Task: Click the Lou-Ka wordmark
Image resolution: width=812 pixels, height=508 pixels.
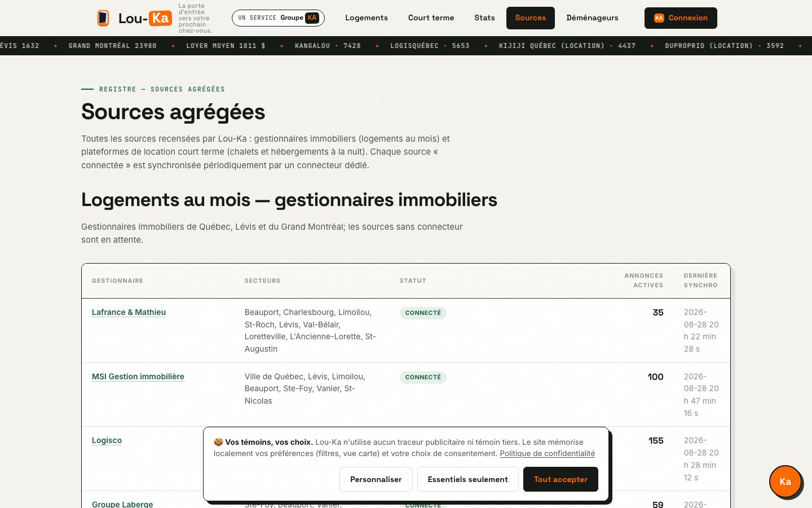Action: point(145,18)
